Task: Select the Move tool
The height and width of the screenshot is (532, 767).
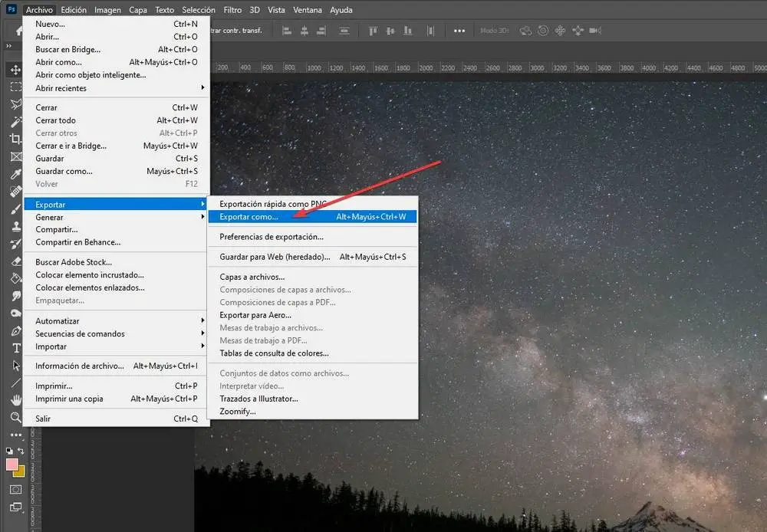Action: 15,70
